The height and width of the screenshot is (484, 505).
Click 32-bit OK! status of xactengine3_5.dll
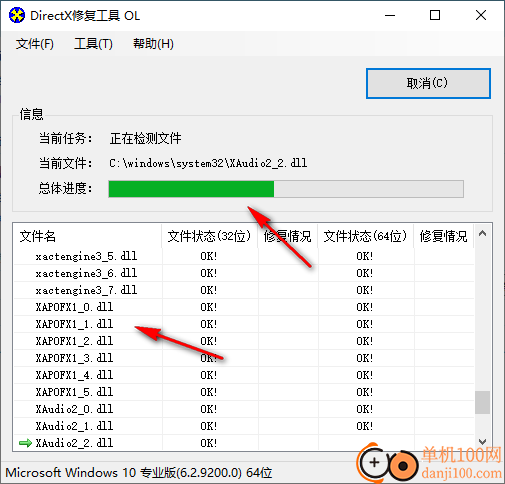click(x=209, y=256)
